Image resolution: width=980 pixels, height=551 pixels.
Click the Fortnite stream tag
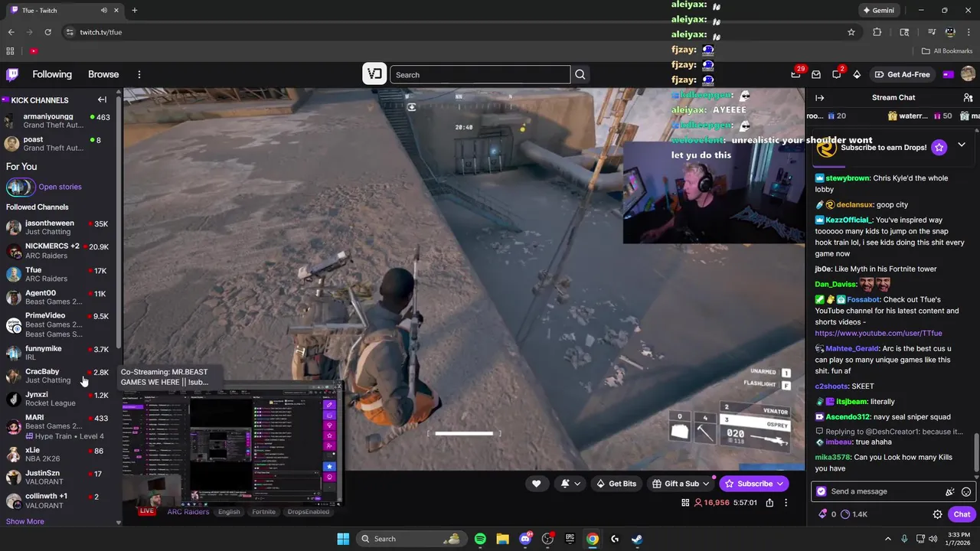(x=263, y=512)
